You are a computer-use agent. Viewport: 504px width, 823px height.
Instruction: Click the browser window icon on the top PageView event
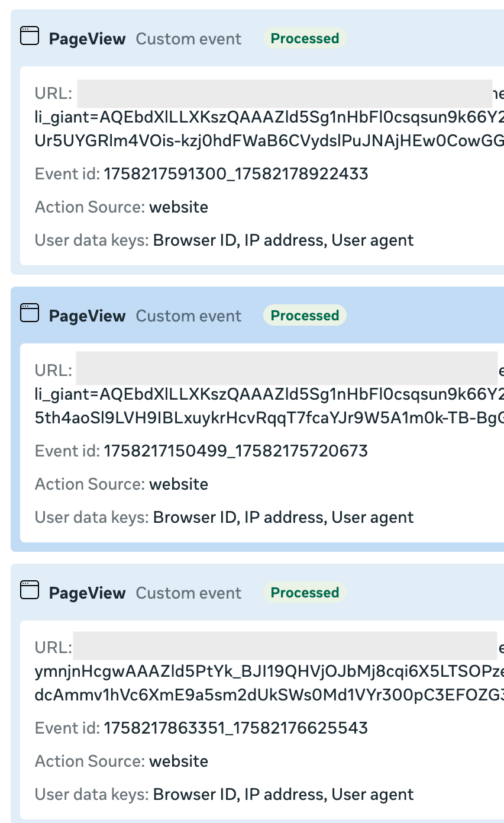click(x=30, y=36)
